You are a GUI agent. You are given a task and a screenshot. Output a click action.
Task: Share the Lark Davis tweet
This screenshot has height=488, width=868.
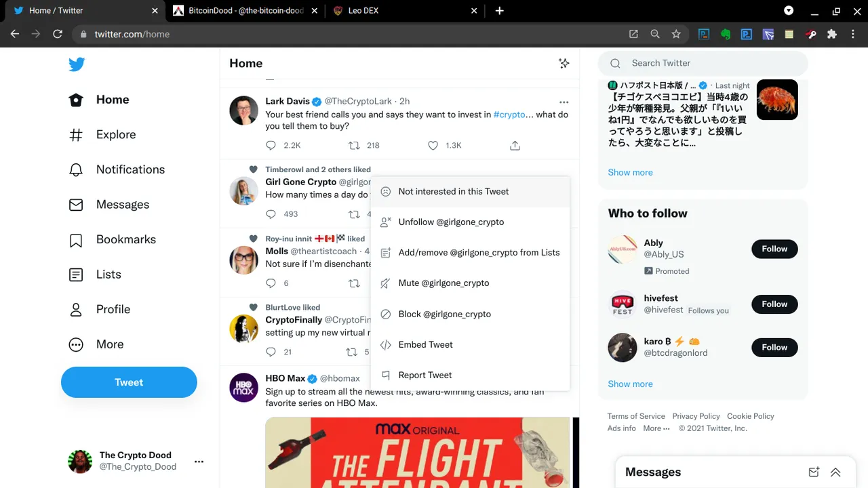pyautogui.click(x=515, y=145)
